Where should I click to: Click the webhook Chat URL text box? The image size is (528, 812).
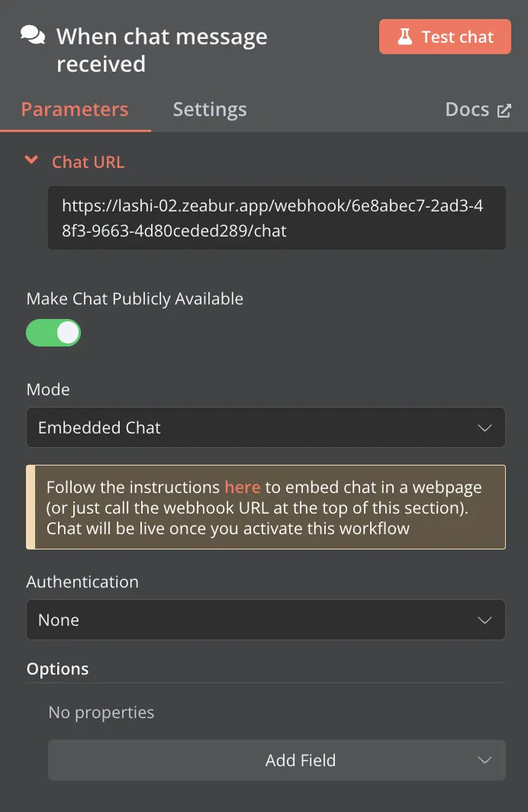[x=276, y=217]
